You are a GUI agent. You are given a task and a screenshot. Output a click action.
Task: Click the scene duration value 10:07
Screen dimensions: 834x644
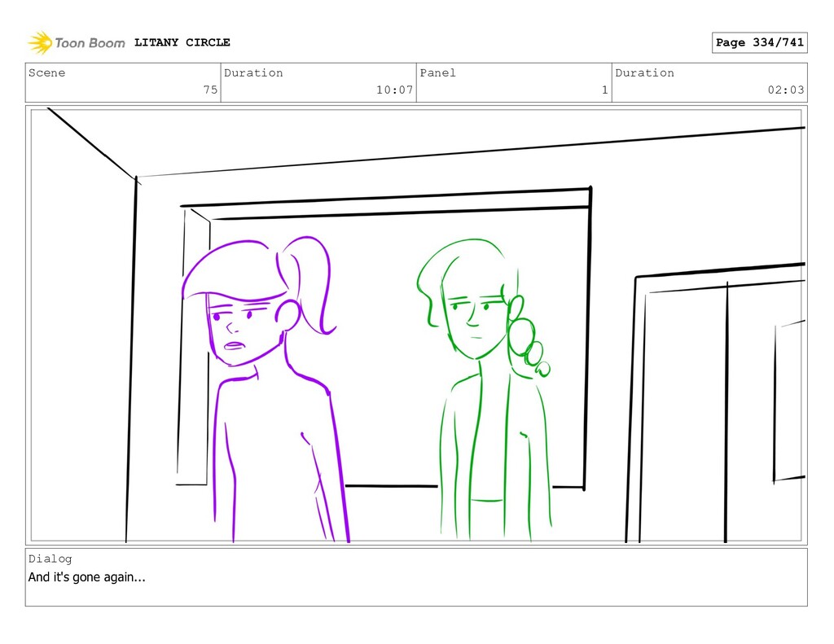pos(395,90)
